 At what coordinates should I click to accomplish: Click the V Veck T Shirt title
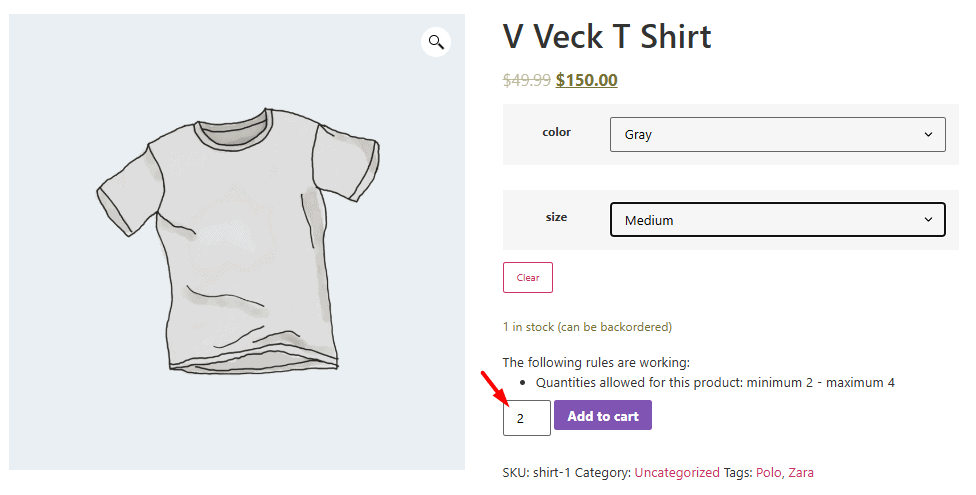[x=607, y=38]
